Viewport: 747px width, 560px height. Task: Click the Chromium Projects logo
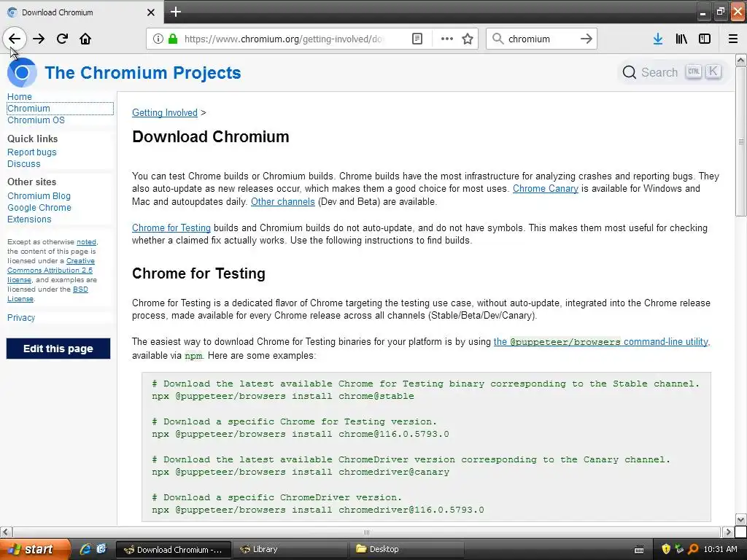pos(22,72)
